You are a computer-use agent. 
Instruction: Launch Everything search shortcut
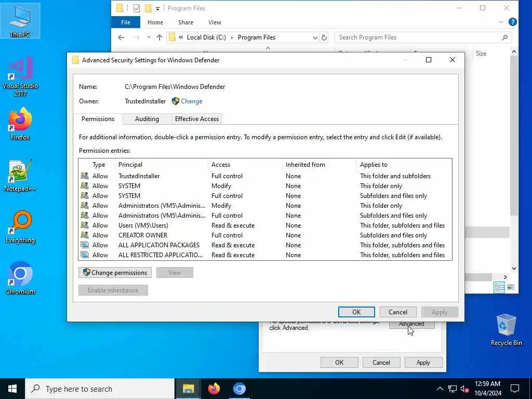[x=20, y=227]
